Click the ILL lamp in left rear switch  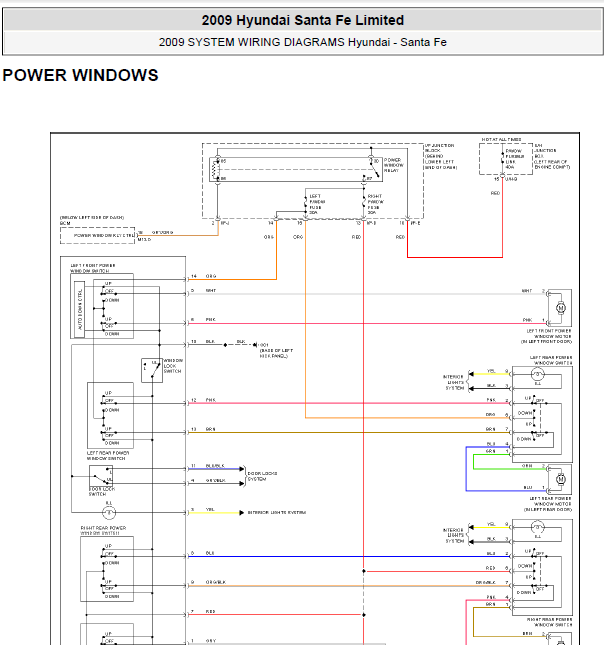click(x=537, y=375)
